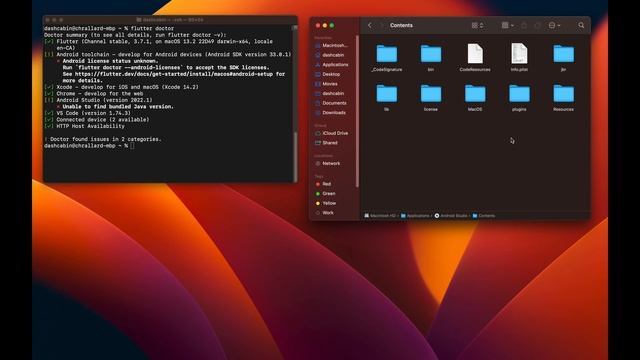Click the Finder window title 'Contents'
The height and width of the screenshot is (360, 640).
click(x=401, y=25)
